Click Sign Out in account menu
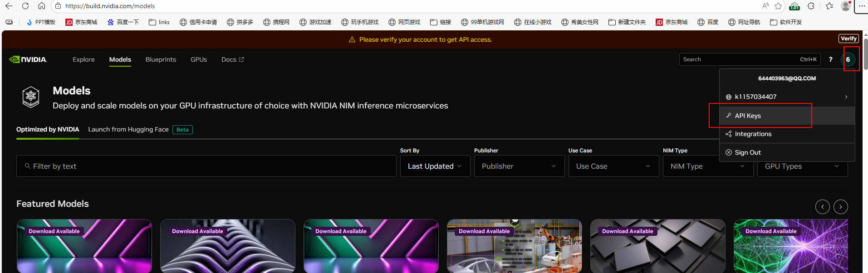This screenshot has width=868, height=273. (787, 152)
